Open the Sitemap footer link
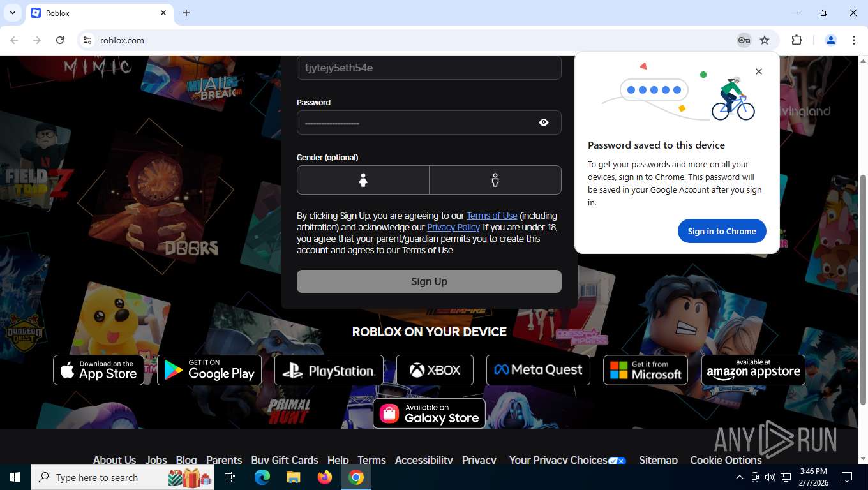This screenshot has width=868, height=490. coord(658,460)
